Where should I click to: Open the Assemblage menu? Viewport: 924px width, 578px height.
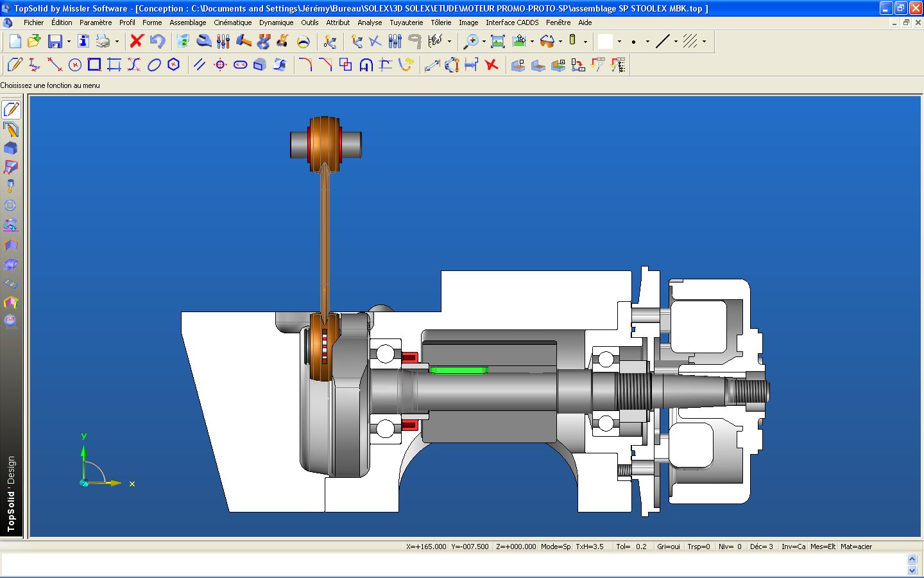tap(187, 22)
